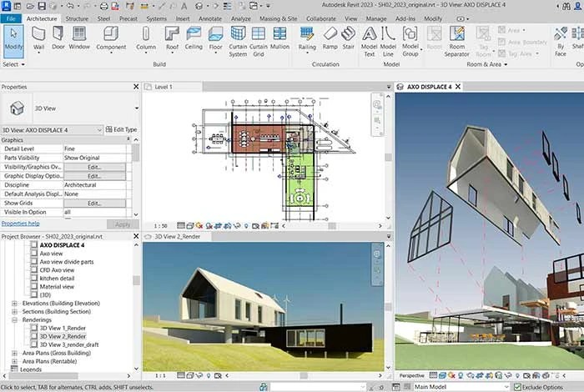
Task: Collapse the Renderings tree node
Action: pos(15,319)
